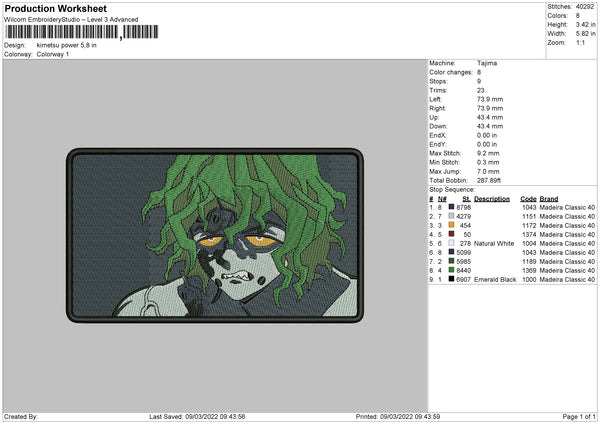Click the maroon swatch for thread 50
Image resolution: width=600 pixels, height=424 pixels.
point(451,234)
